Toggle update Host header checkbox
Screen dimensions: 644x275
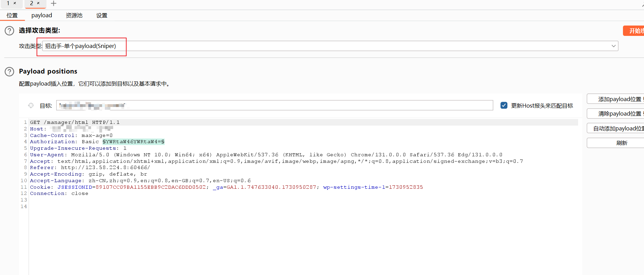click(504, 105)
